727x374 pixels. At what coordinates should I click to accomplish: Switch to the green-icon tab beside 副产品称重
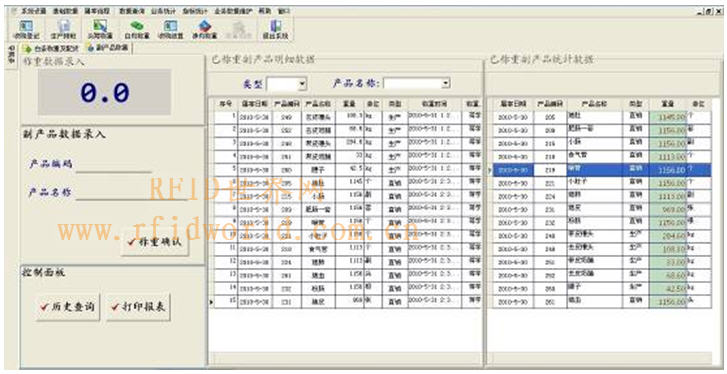pyautogui.click(x=51, y=48)
